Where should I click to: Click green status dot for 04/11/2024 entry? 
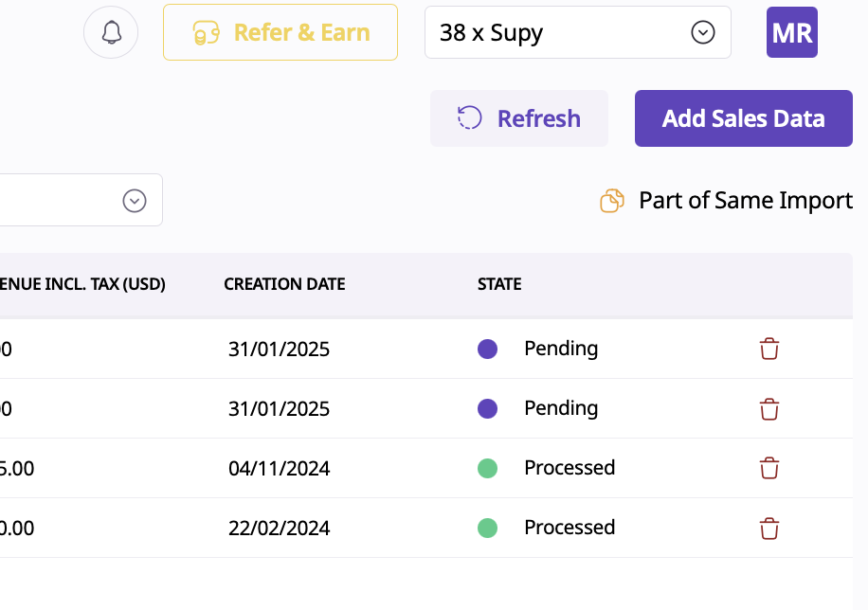[487, 468]
